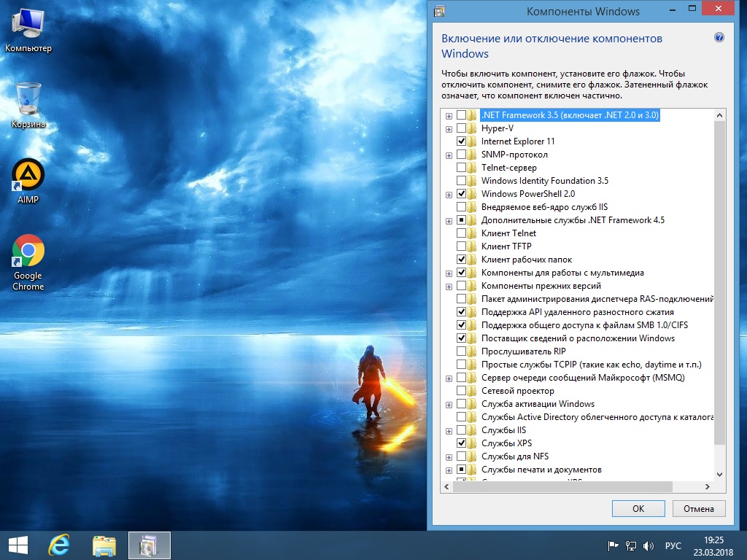The width and height of the screenshot is (747, 560).
Task: Expand the .NET Framework 3.5 tree node
Action: click(449, 115)
